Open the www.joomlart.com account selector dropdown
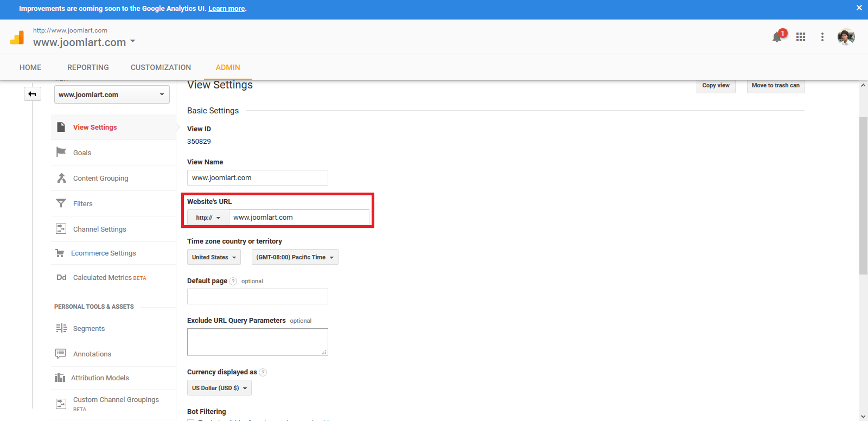 coord(84,42)
